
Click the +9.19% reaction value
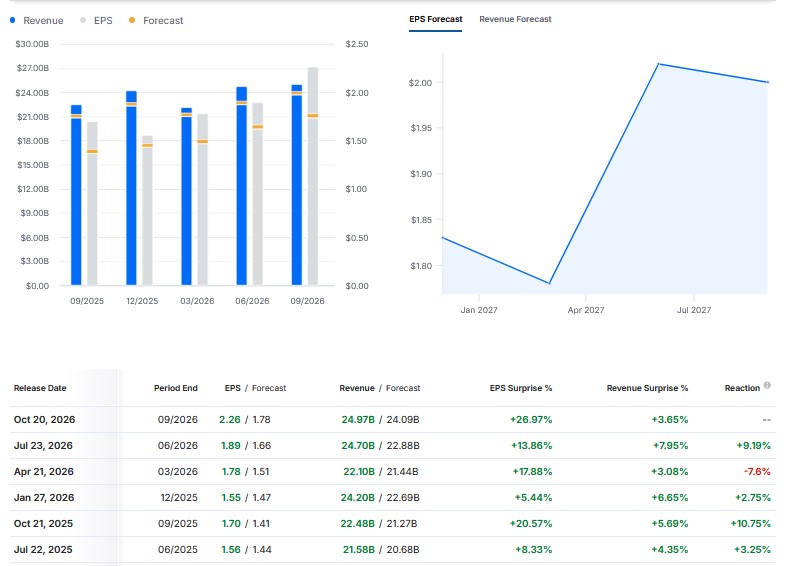click(x=754, y=446)
